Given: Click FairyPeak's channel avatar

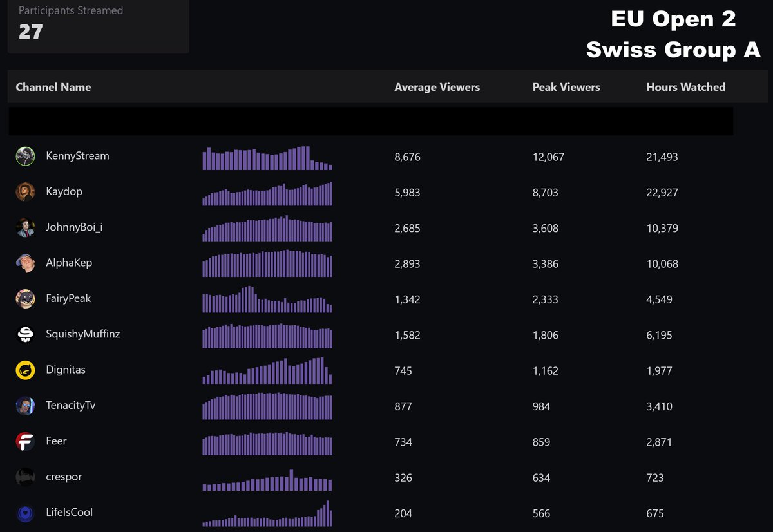Looking at the screenshot, I should (25, 299).
